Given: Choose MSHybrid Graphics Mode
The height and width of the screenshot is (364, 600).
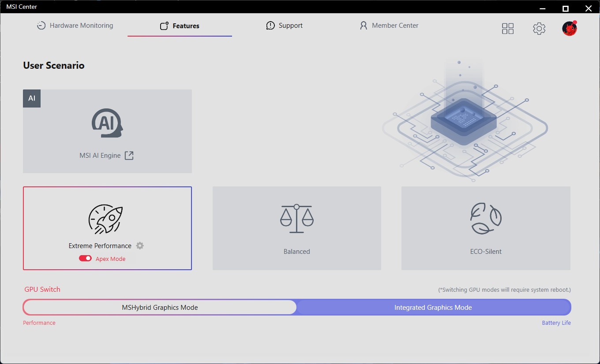Looking at the screenshot, I should point(160,307).
